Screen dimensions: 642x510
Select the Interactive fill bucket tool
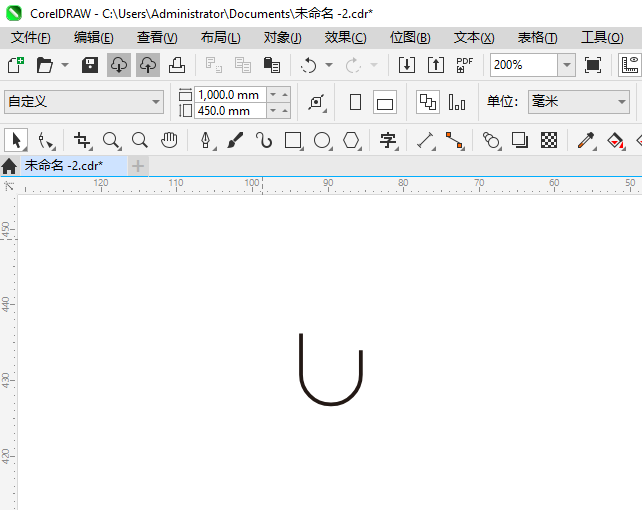(x=615, y=140)
